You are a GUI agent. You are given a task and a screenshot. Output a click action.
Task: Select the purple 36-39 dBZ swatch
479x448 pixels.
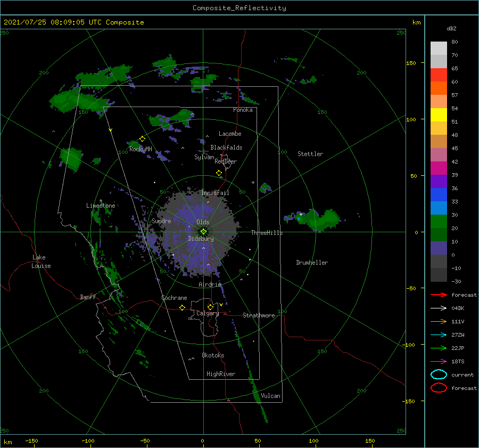point(439,182)
